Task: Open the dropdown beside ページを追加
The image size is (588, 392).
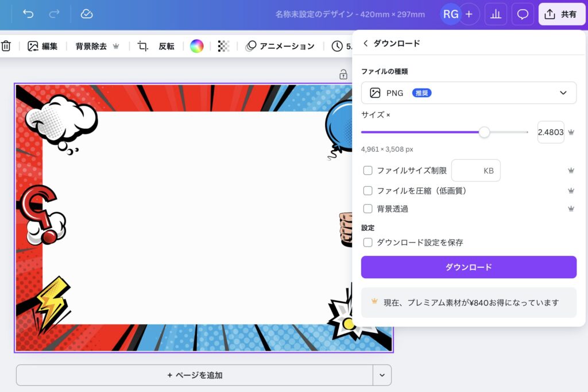Action: [382, 374]
